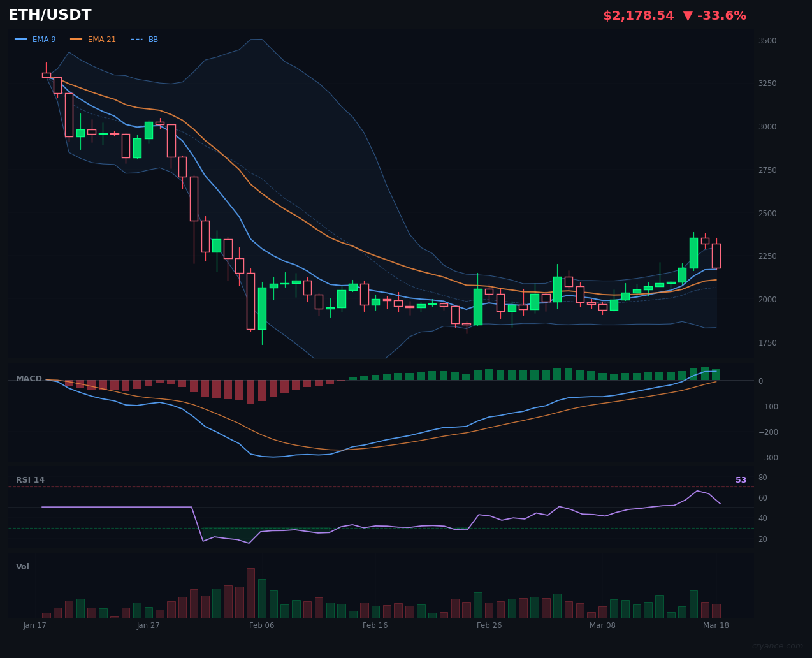Select the ETH/USDT pair title

coord(49,14)
